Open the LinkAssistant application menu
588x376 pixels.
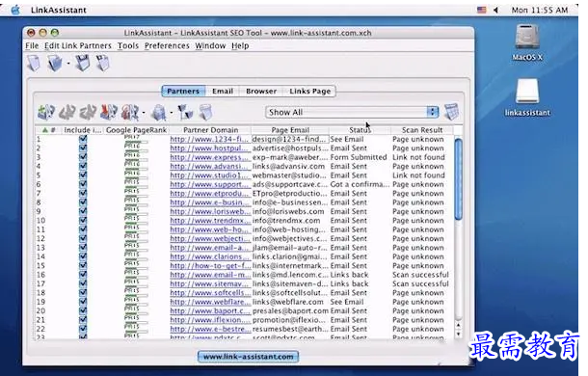coord(59,11)
